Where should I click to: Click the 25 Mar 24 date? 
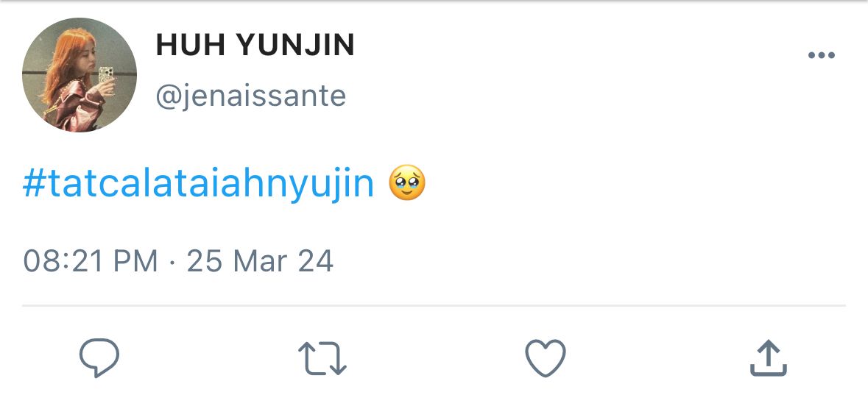(260, 260)
